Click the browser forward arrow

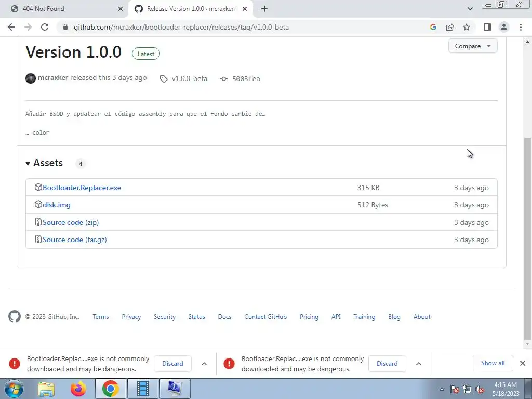coord(28,27)
